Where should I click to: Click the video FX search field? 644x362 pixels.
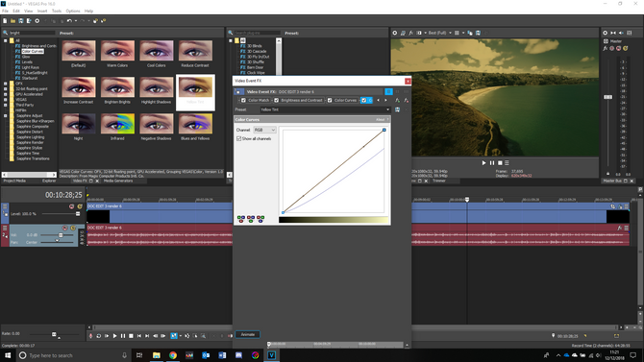pyautogui.click(x=32, y=33)
